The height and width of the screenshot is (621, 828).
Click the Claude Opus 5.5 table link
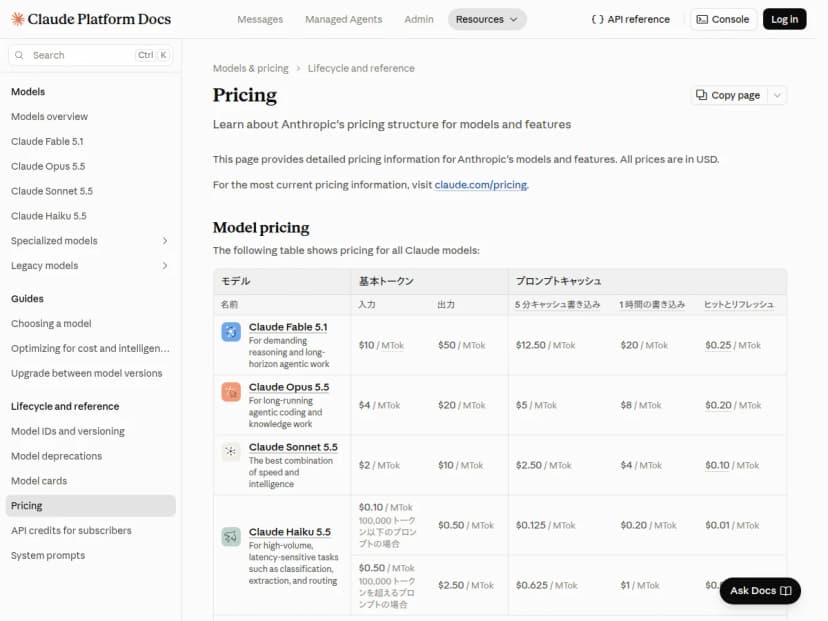[289, 387]
